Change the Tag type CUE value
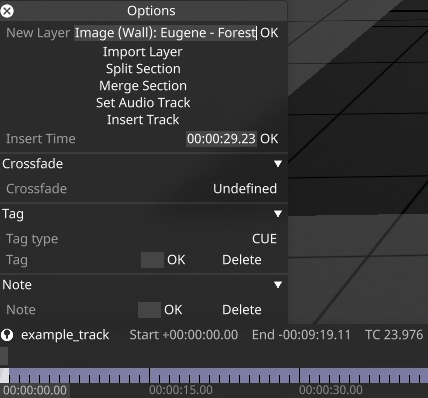The image size is (428, 398). (x=264, y=239)
